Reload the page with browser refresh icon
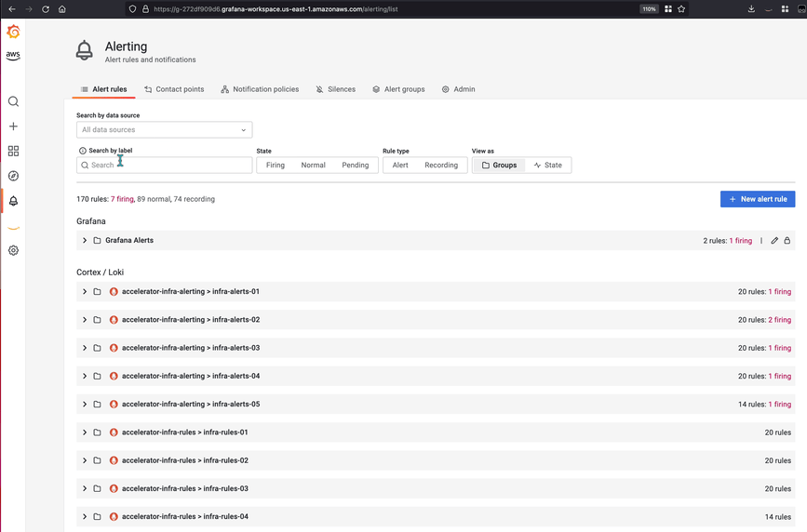Image resolution: width=807 pixels, height=532 pixels. 46,8
